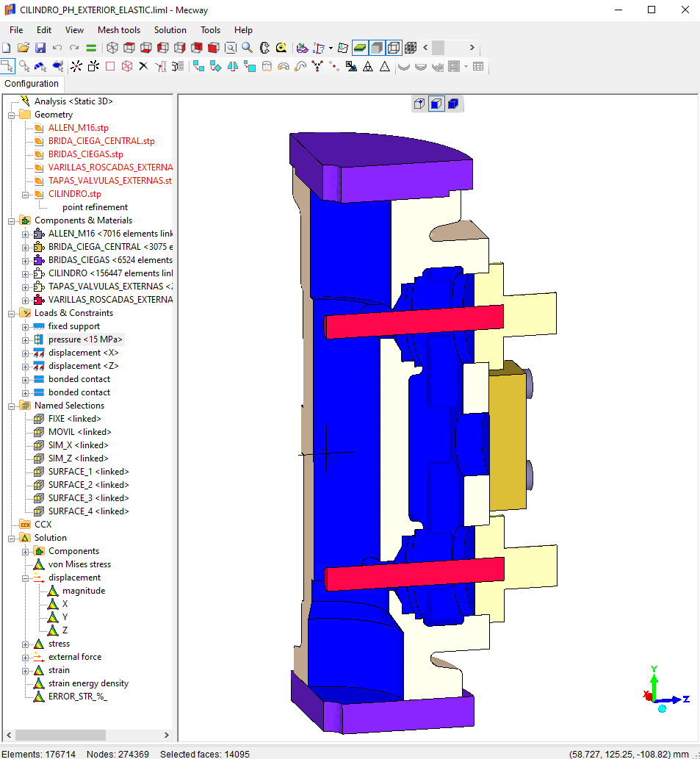This screenshot has width=700, height=759.
Task: Collapse the Named Selections node
Action: [x=12, y=406]
